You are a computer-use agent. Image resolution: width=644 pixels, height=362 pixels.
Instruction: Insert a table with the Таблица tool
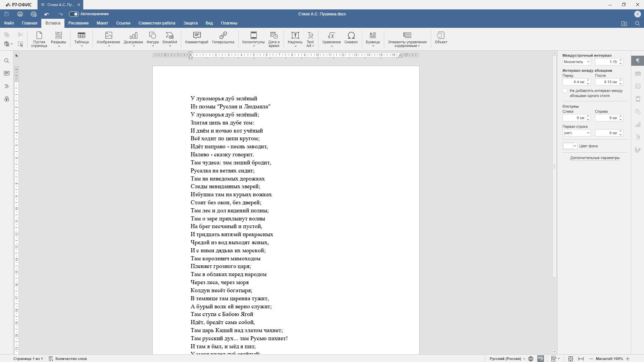pyautogui.click(x=82, y=39)
